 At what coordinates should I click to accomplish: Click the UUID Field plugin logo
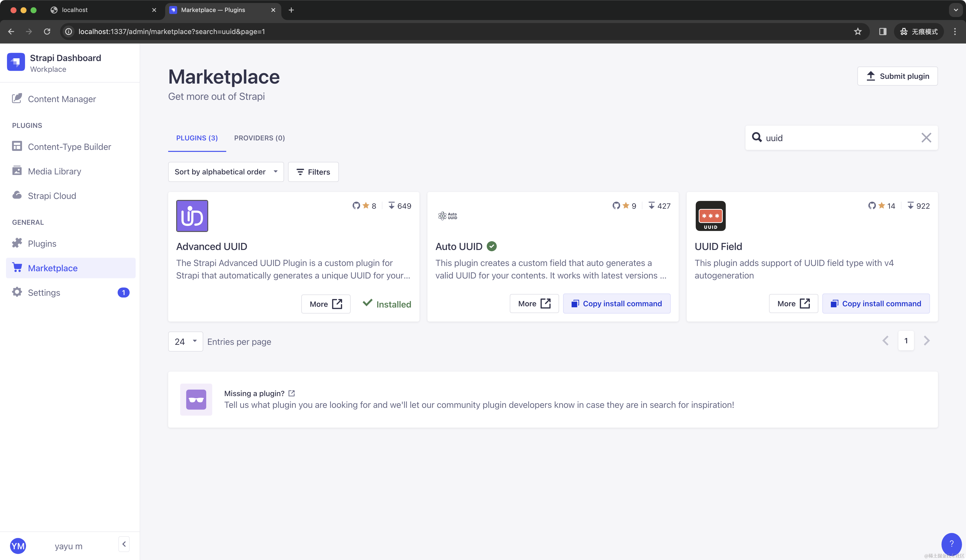(710, 216)
